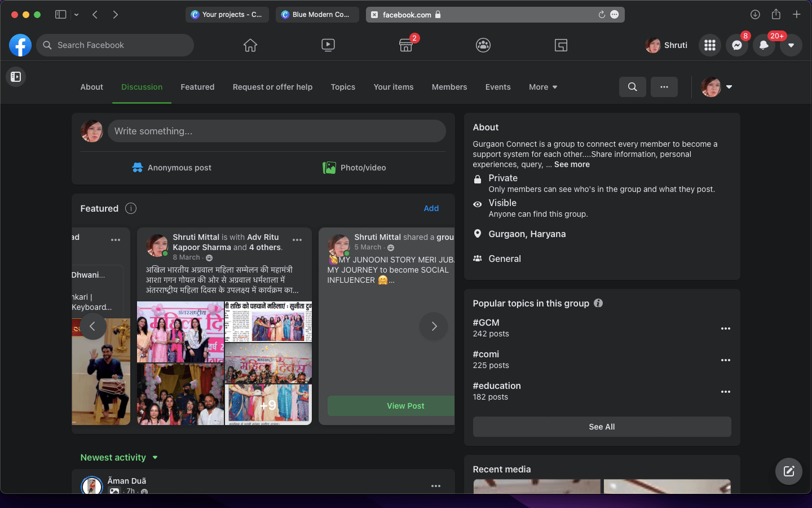Go to Request or offer help tab
812x508 pixels.
[272, 87]
